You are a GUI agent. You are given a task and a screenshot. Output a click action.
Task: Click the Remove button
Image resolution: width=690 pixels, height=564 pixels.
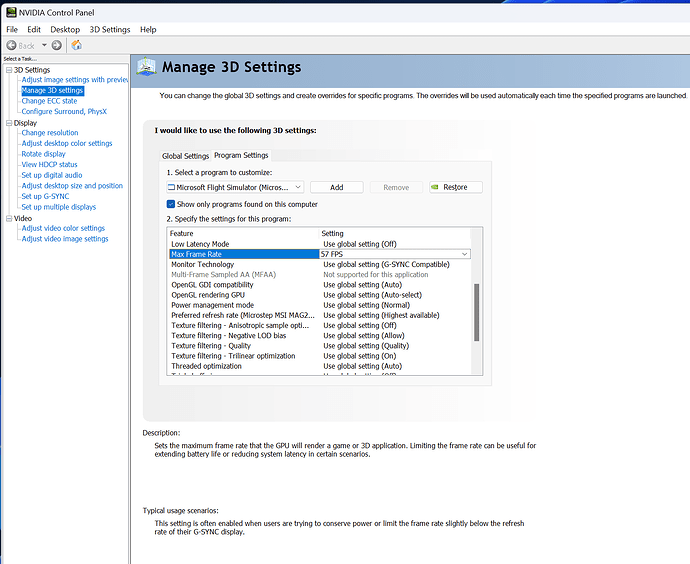396,187
